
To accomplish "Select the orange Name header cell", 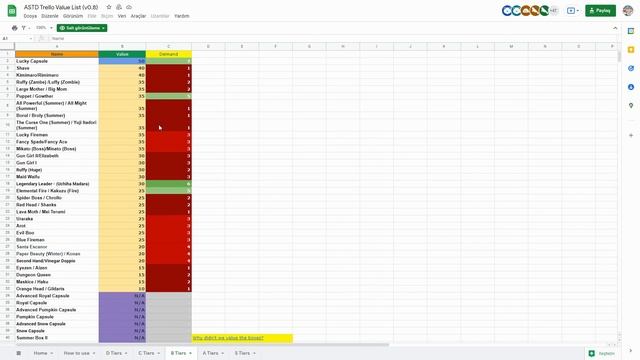I will pyautogui.click(x=57, y=54).
